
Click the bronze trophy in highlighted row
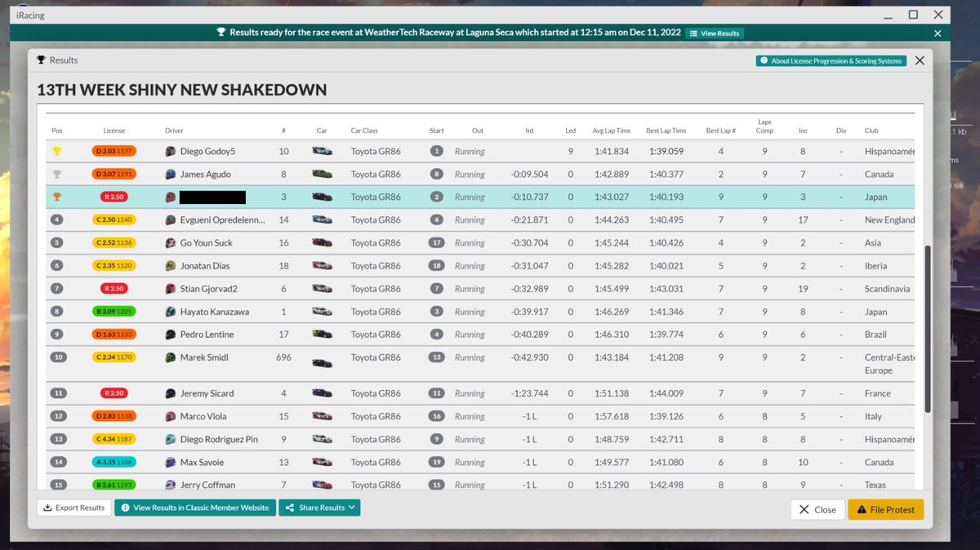56,197
